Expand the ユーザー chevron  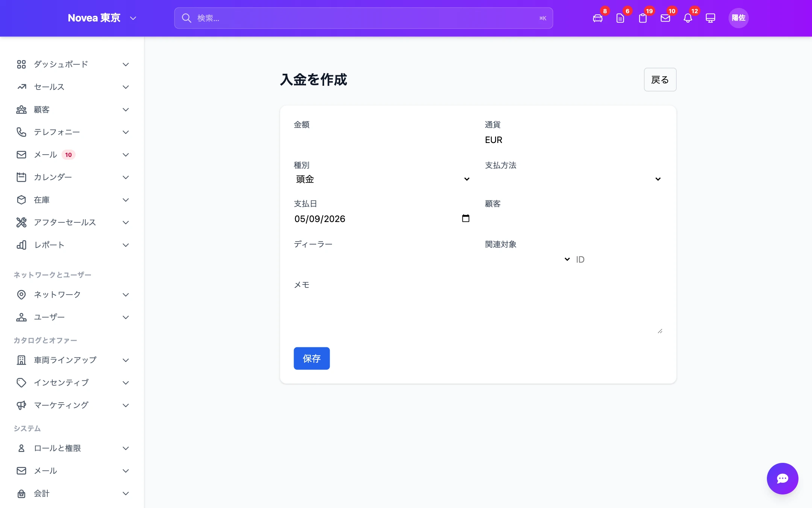126,317
